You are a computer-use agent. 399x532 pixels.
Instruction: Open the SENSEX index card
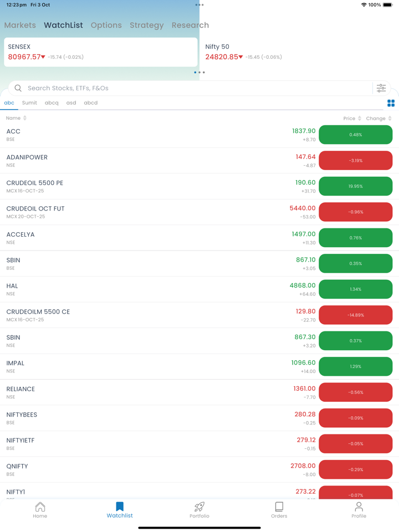coord(100,52)
